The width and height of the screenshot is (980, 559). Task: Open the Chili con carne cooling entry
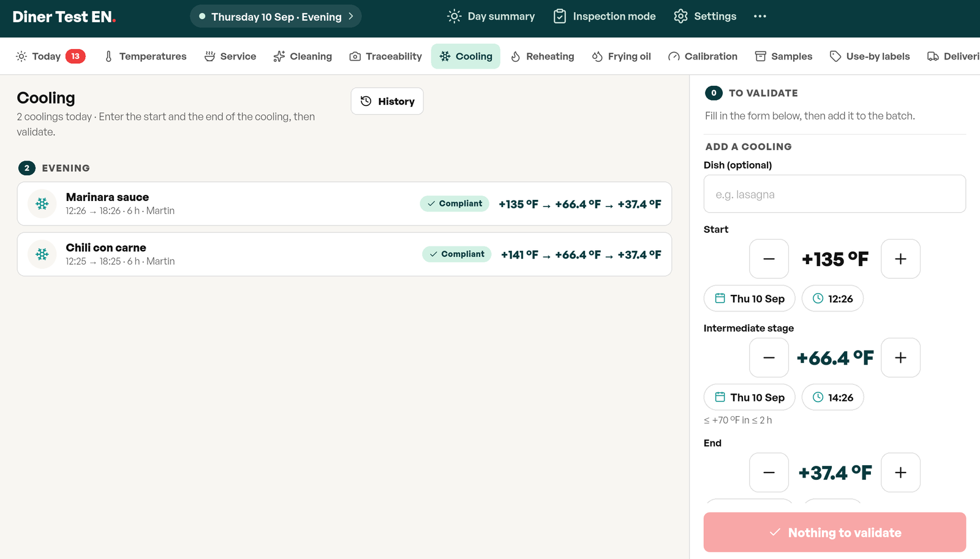(344, 254)
